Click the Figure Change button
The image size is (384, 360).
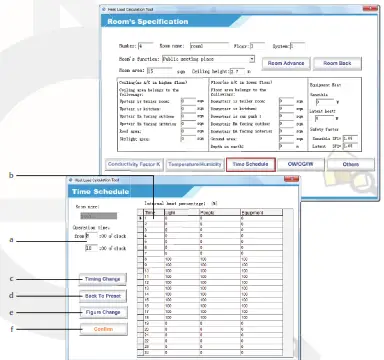click(x=103, y=312)
